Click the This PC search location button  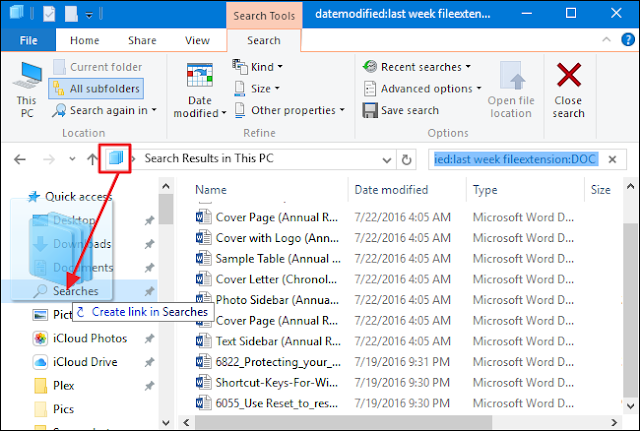coord(27,90)
